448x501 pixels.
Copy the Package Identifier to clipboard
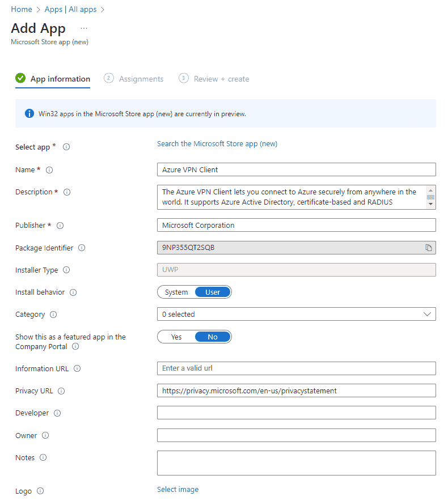[429, 248]
